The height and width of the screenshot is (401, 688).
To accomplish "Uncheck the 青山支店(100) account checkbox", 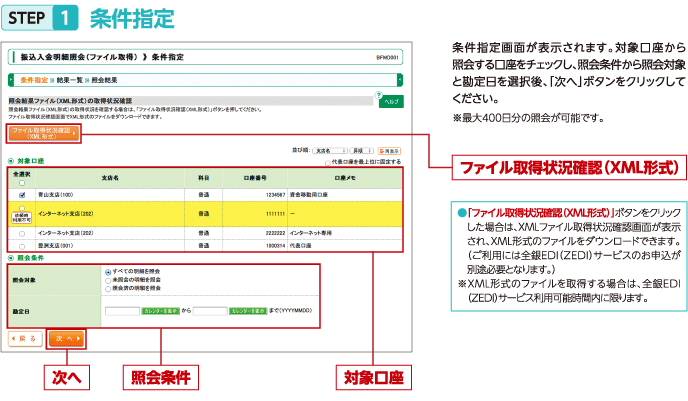I will coord(22,196).
